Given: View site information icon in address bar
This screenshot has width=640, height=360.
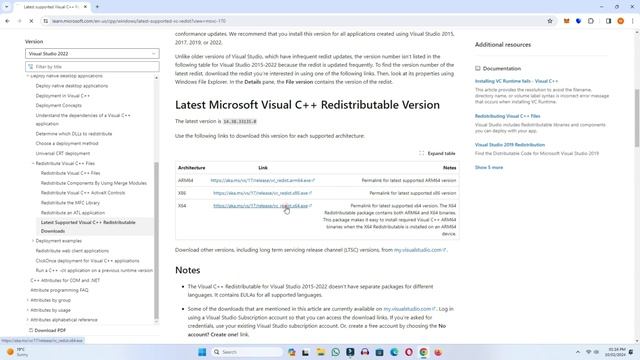Looking at the screenshot, I should point(46,21).
